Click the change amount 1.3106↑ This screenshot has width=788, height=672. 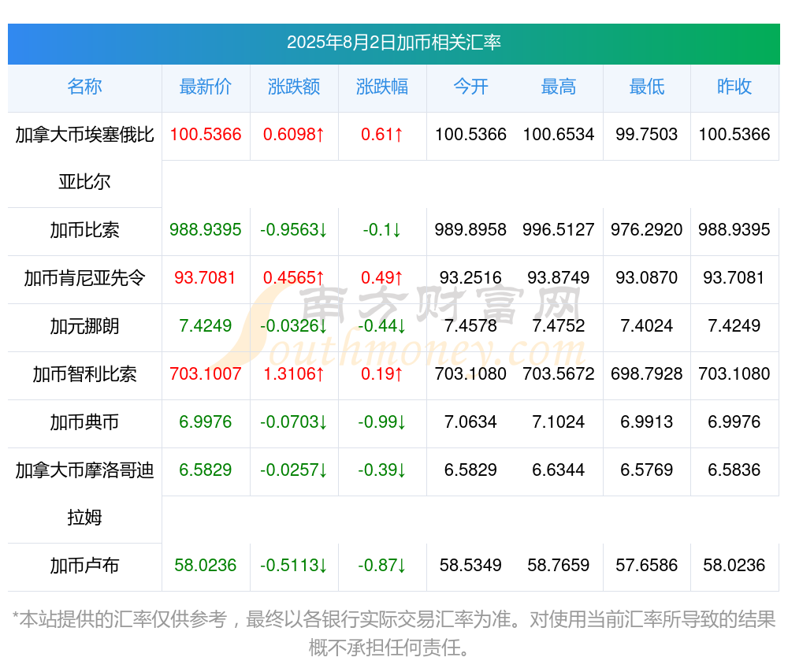(294, 374)
